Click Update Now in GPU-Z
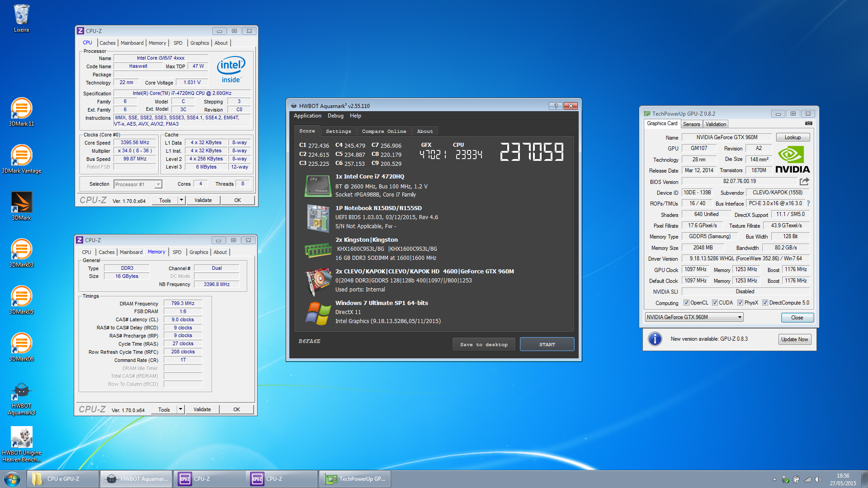 794,339
